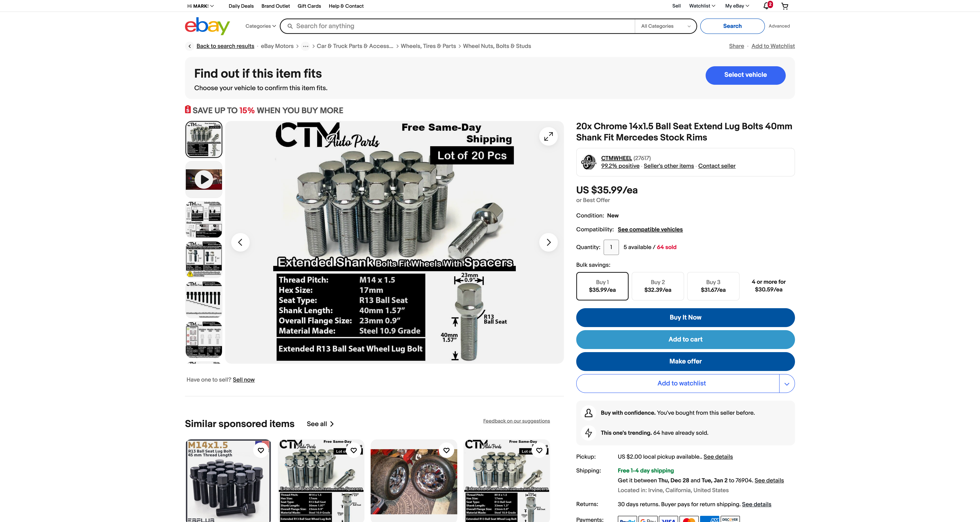Click Contact seller
Screen dimensions: 980x522
[717, 166]
